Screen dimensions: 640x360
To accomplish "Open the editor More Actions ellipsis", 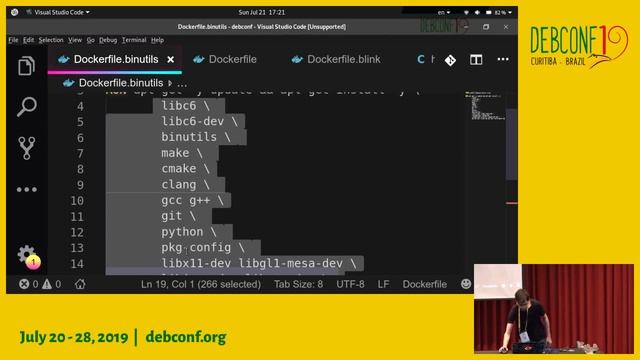I will pos(503,60).
